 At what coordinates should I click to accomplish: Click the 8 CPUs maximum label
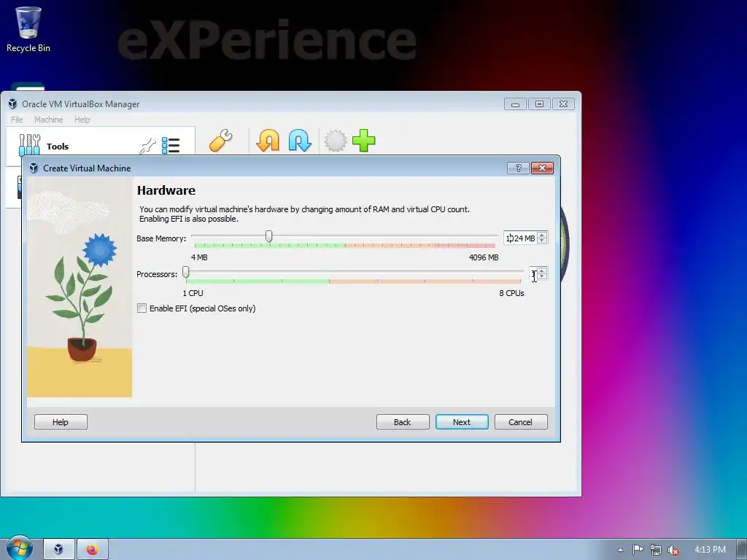point(511,293)
